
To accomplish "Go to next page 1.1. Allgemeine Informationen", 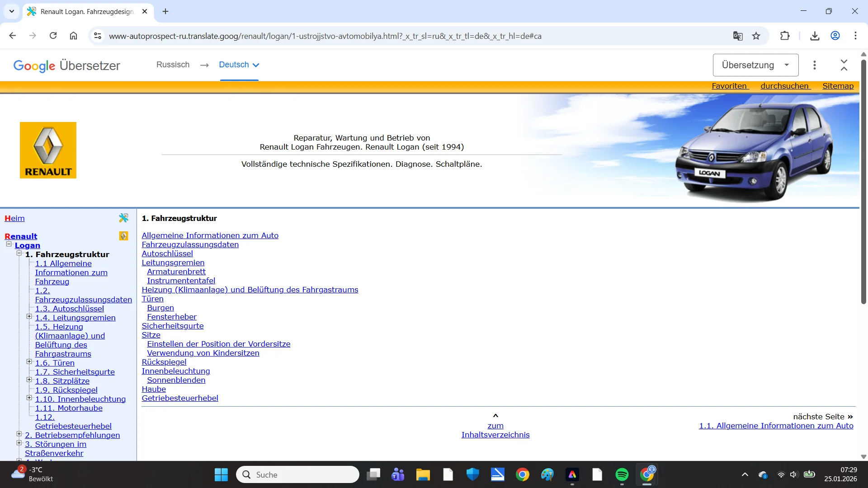I will coord(776,426).
